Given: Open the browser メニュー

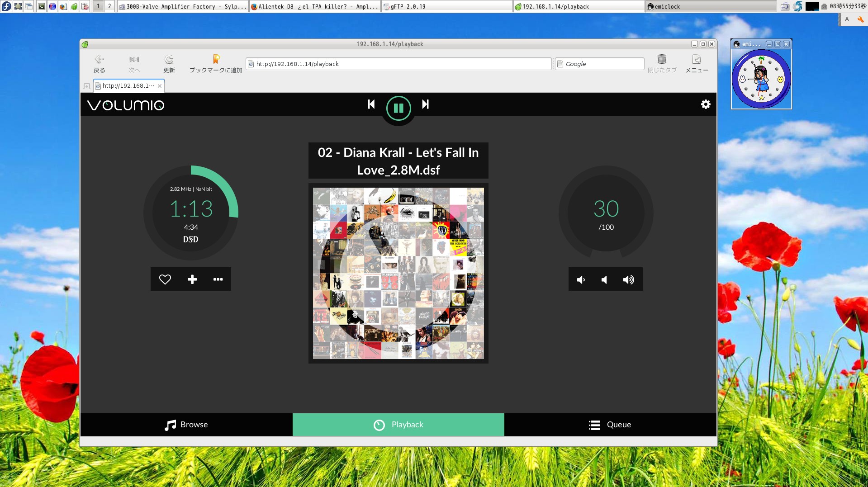Looking at the screenshot, I should pyautogui.click(x=697, y=63).
